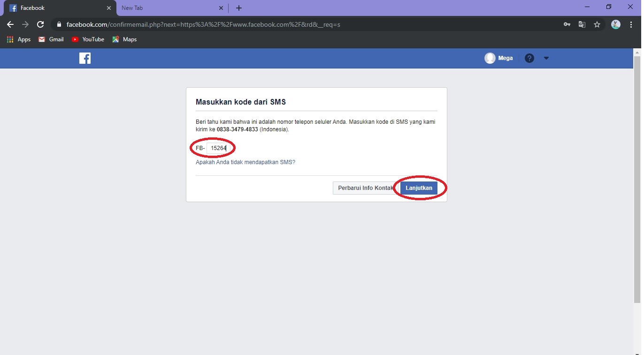Focus the address bar URL
The width and height of the screenshot is (644, 355).
pos(203,24)
